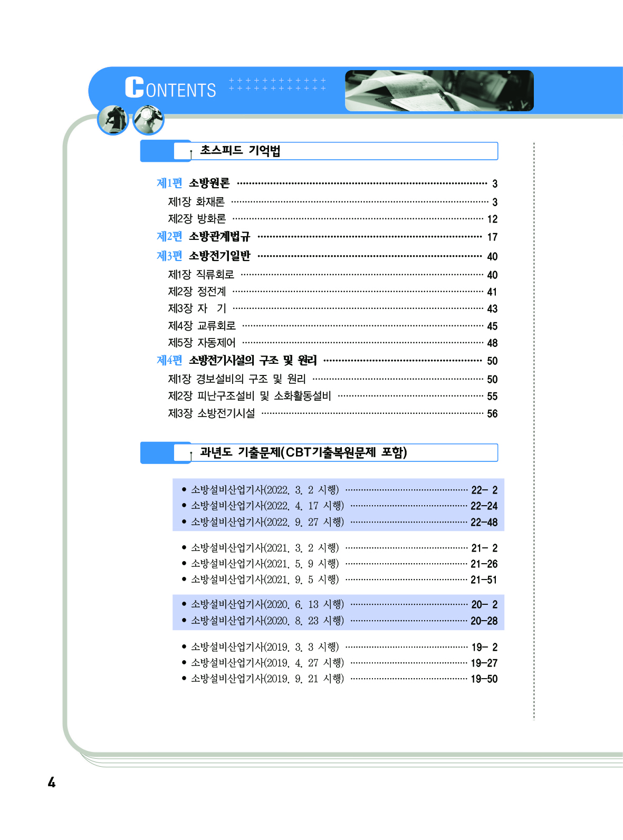The height and width of the screenshot is (840, 623).
Task: Open 제1장 경보설비의 구조 및 원리
Action: click(x=333, y=379)
